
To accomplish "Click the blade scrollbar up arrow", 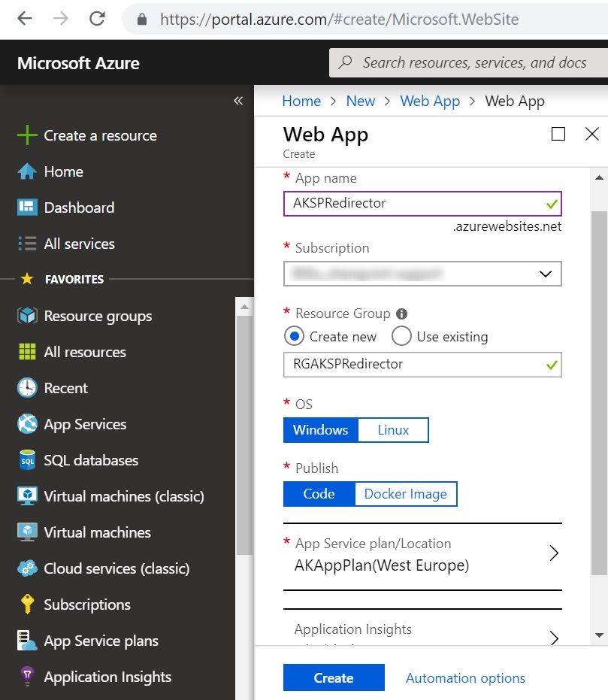I will (x=599, y=177).
